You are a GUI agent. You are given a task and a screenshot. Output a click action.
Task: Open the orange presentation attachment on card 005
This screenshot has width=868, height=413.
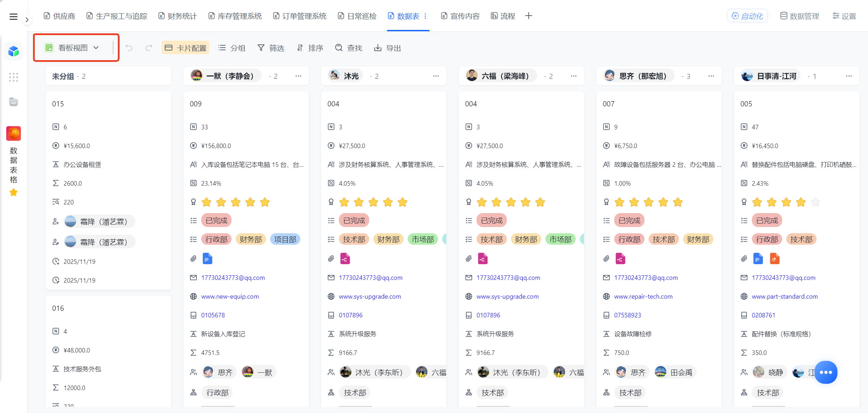click(x=775, y=259)
